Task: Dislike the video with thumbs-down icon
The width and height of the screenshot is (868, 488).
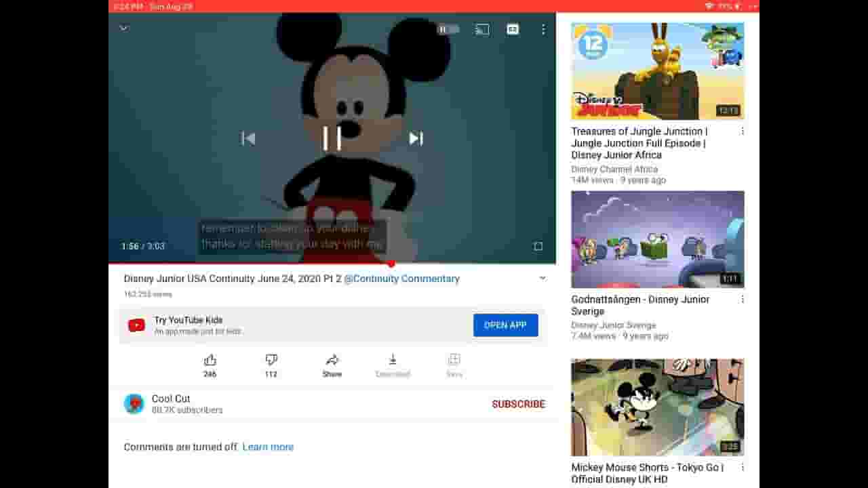Action: [271, 360]
